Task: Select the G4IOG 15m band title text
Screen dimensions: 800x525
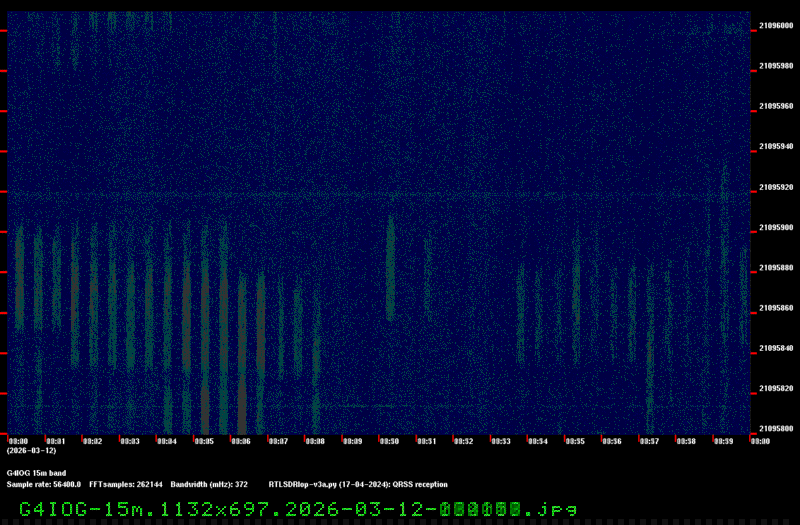Action: (x=36, y=473)
